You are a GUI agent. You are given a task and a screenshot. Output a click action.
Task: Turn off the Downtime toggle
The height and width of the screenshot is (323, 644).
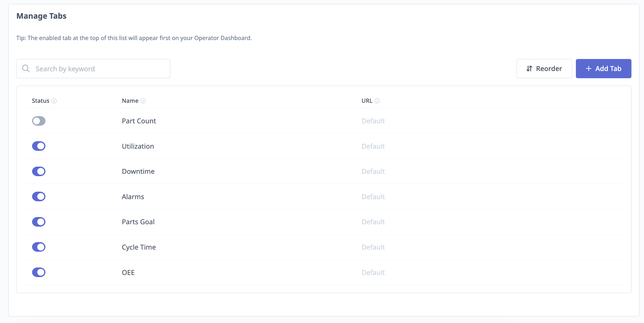(39, 171)
